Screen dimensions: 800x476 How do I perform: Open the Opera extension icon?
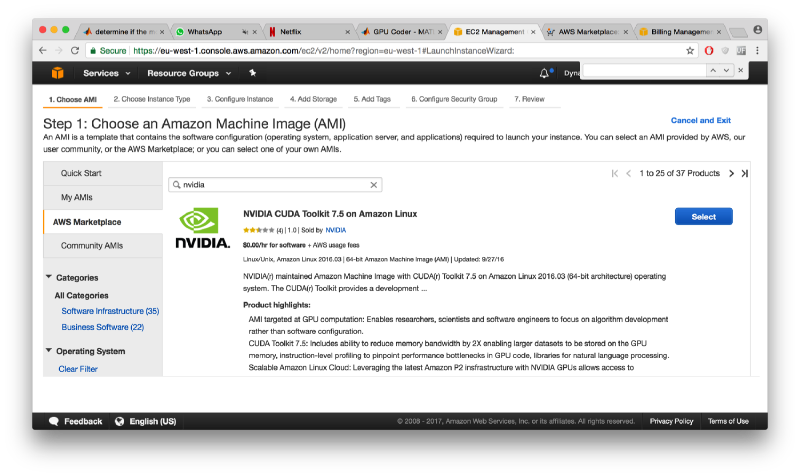709,51
